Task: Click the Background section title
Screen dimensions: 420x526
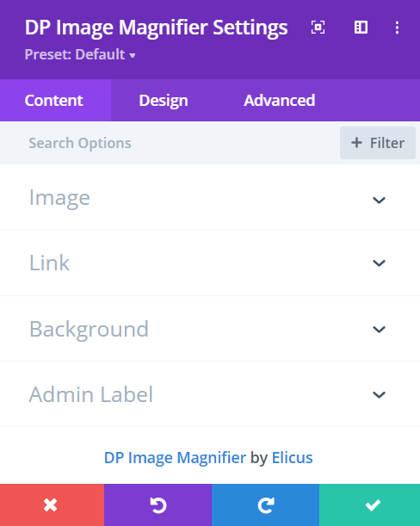Action: pos(89,329)
